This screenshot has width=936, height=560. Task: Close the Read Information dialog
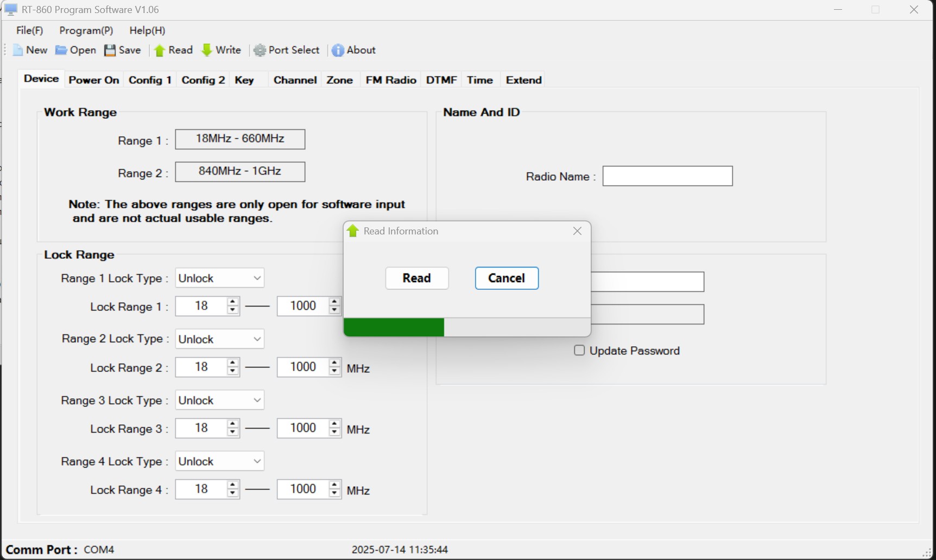click(577, 231)
